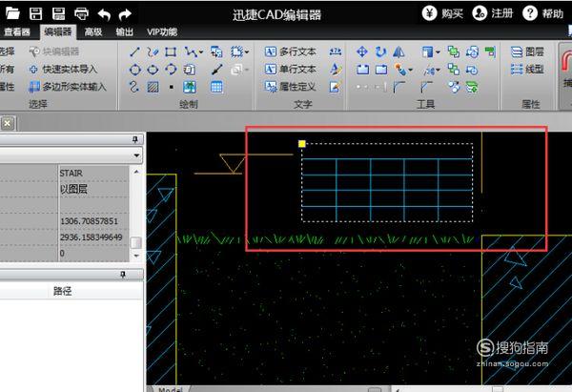The image size is (572, 392).
Task: Activate the Mirror tool in the Tools group
Action: tap(398, 52)
